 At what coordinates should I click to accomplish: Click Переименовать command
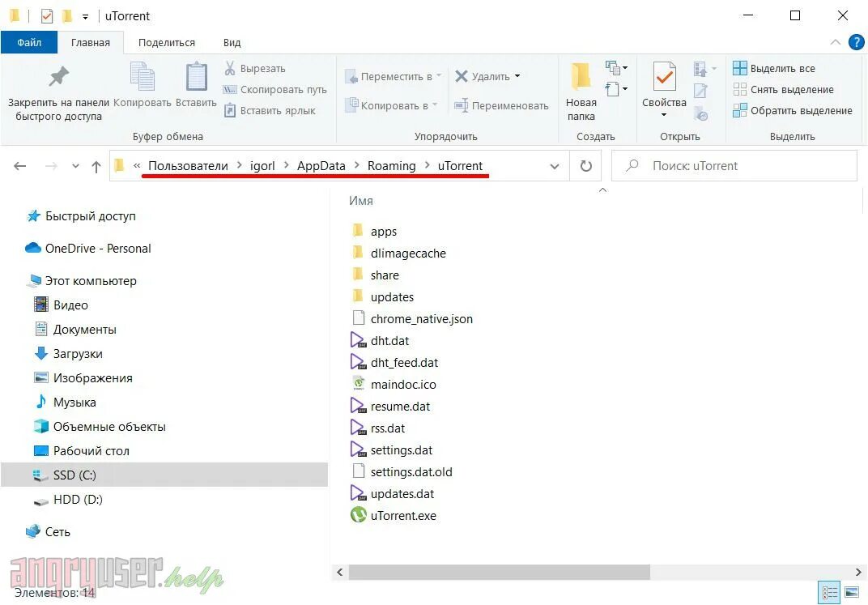501,105
